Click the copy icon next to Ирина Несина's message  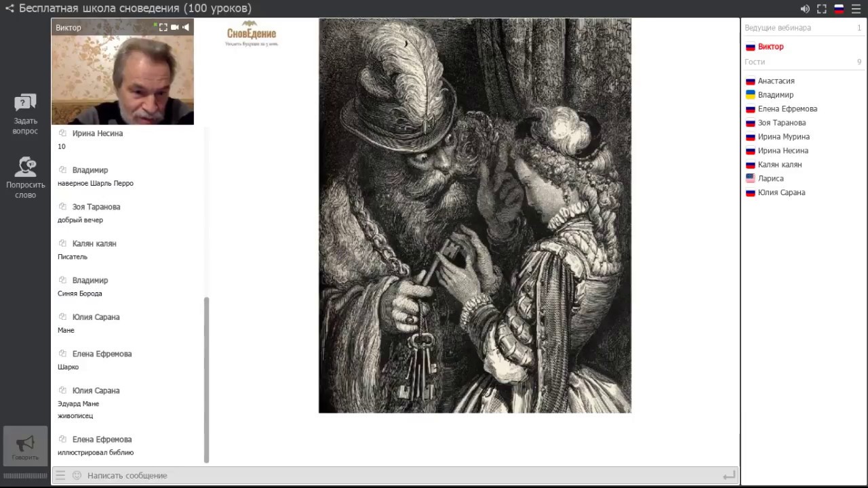click(x=62, y=133)
